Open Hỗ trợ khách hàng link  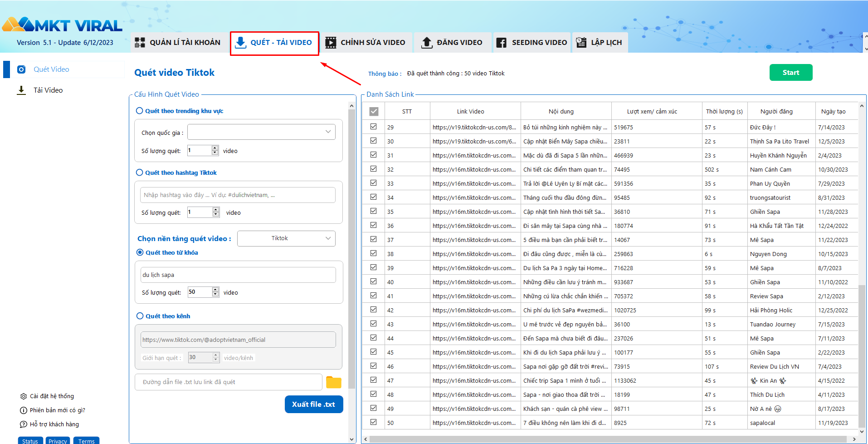(54, 424)
